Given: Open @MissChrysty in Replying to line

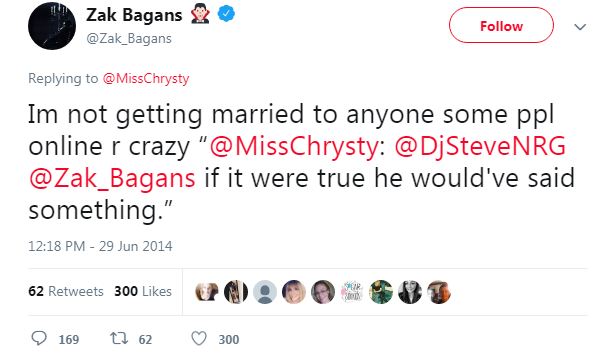Looking at the screenshot, I should pos(146,79).
